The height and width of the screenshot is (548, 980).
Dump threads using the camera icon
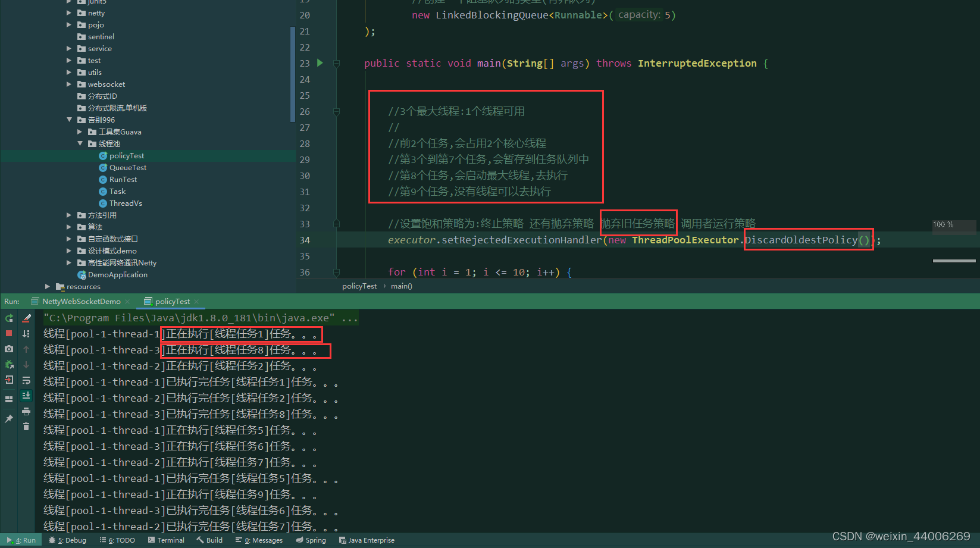point(9,349)
